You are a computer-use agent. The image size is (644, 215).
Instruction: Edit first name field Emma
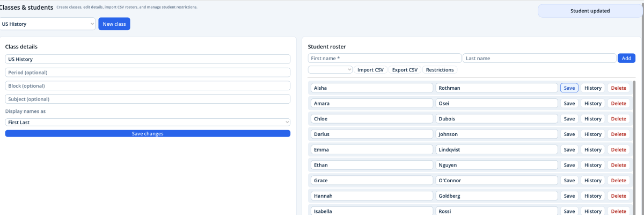coord(372,149)
